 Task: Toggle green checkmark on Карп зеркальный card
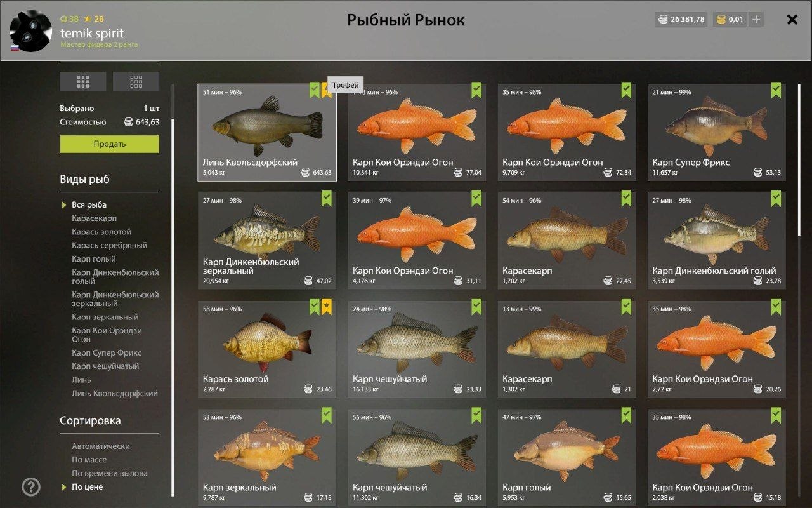(327, 415)
